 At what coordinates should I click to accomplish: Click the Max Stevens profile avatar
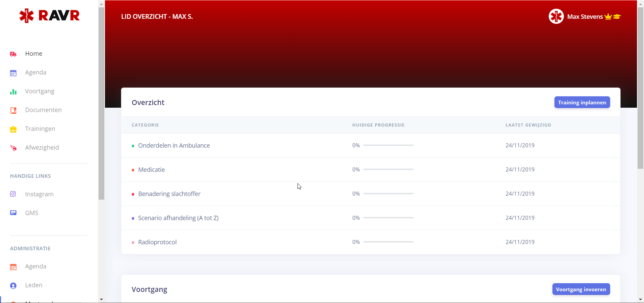pos(556,16)
